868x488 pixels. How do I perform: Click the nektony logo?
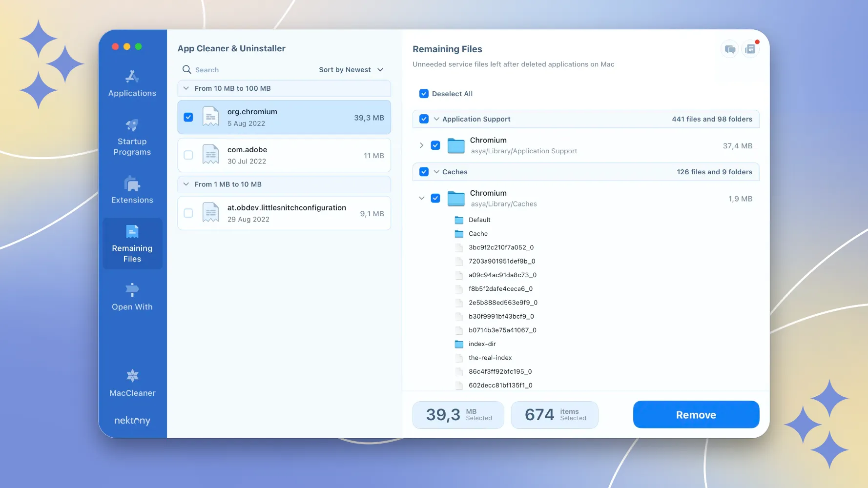132,420
